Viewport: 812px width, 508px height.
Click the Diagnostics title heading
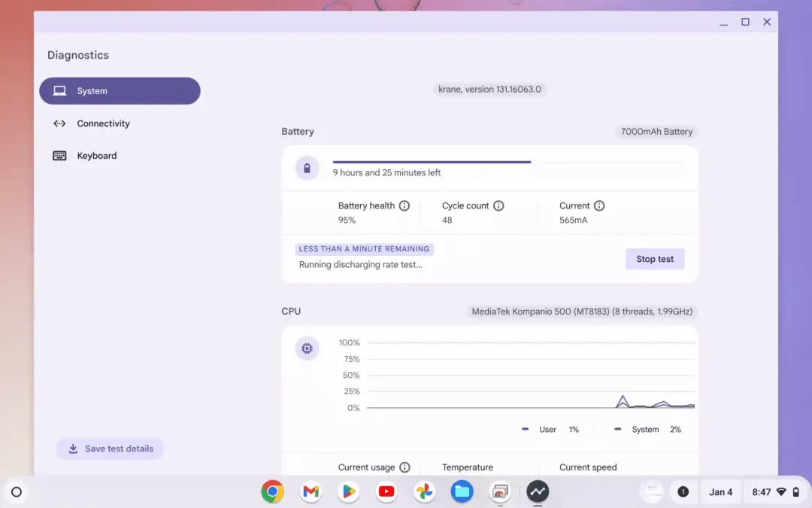tap(78, 55)
